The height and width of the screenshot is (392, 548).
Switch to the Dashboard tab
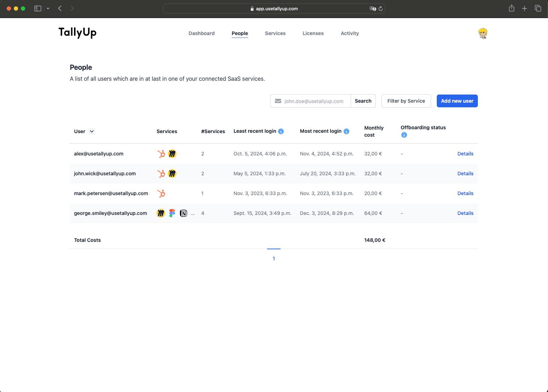point(202,33)
